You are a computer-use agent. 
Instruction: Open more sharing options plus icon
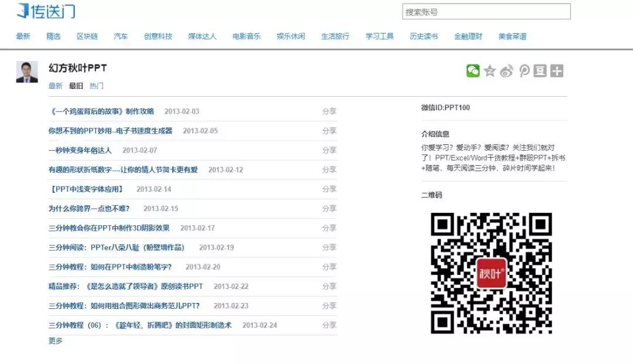(x=556, y=70)
